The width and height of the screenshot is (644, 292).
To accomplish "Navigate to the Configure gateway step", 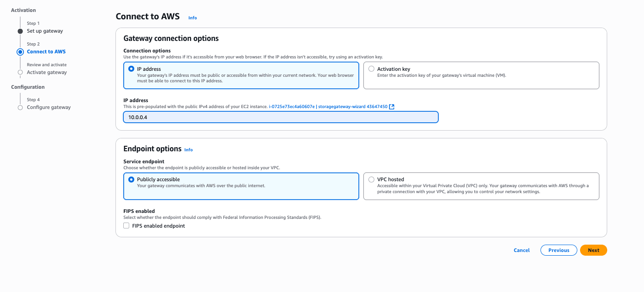I will click(x=49, y=107).
